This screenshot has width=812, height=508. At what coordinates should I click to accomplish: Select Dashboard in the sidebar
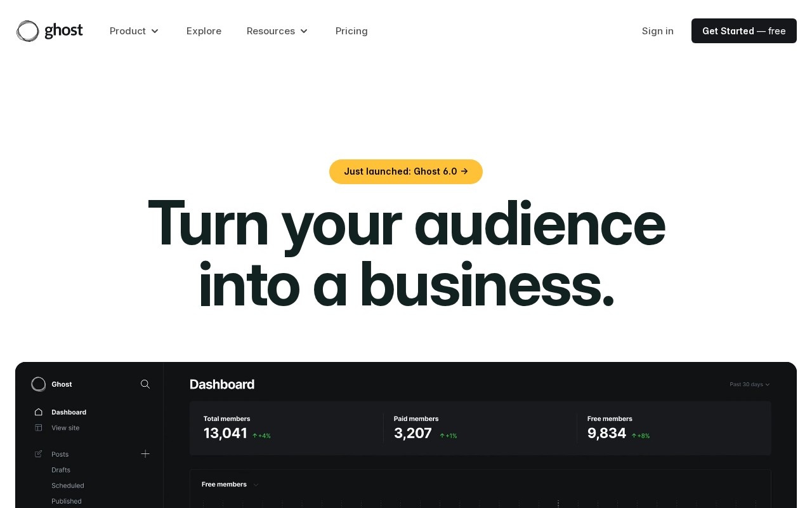point(69,412)
